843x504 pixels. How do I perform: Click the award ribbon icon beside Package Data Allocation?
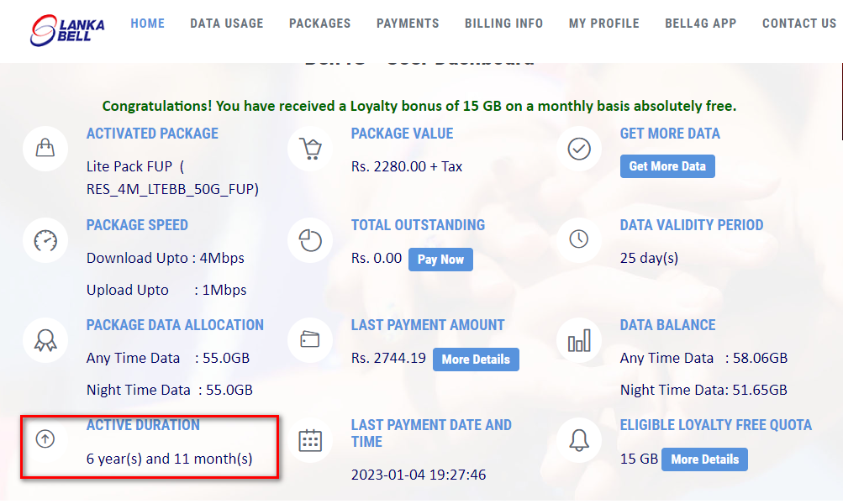point(45,340)
